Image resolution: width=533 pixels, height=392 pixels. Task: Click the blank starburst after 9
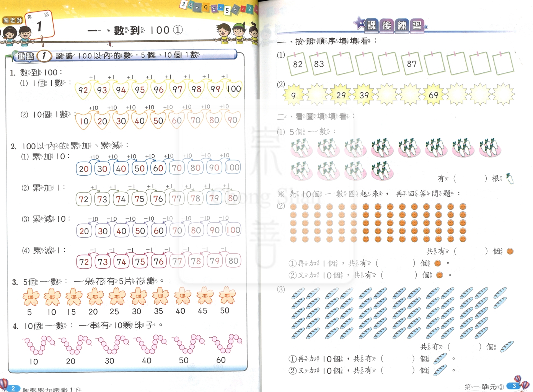pyautogui.click(x=317, y=95)
